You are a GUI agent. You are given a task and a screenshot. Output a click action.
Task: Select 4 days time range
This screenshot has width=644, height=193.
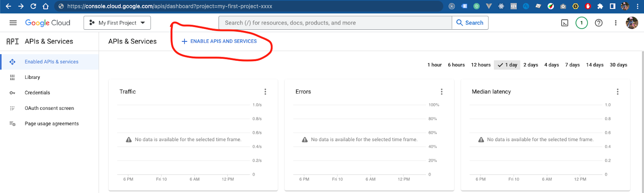pyautogui.click(x=551, y=65)
